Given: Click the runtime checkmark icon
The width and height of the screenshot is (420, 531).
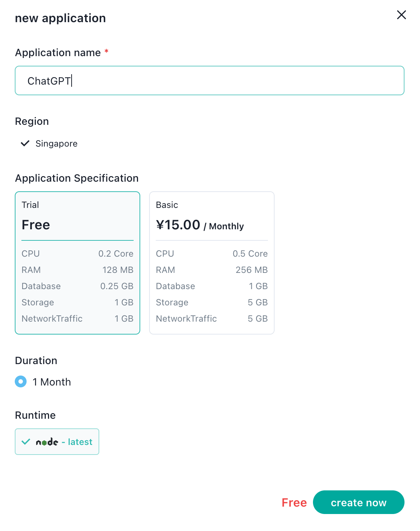Looking at the screenshot, I should (26, 442).
